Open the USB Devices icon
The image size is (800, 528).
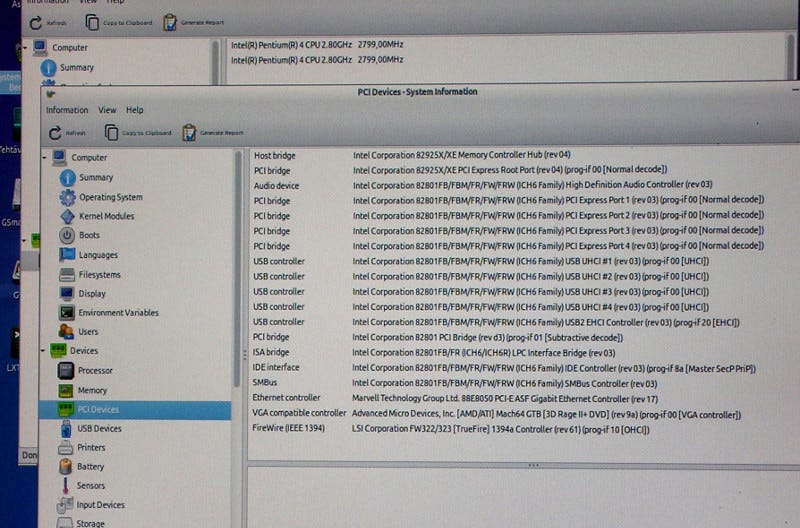pos(66,429)
